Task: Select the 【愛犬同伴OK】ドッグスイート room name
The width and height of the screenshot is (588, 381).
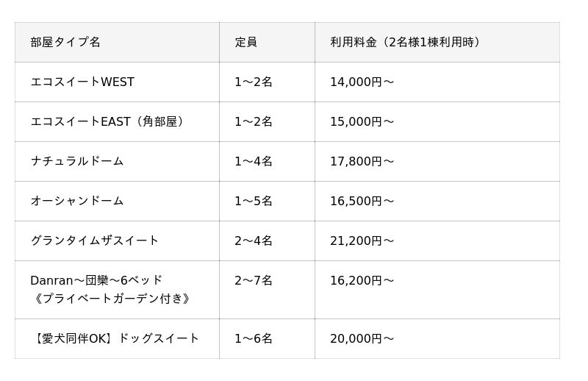Action: click(115, 338)
